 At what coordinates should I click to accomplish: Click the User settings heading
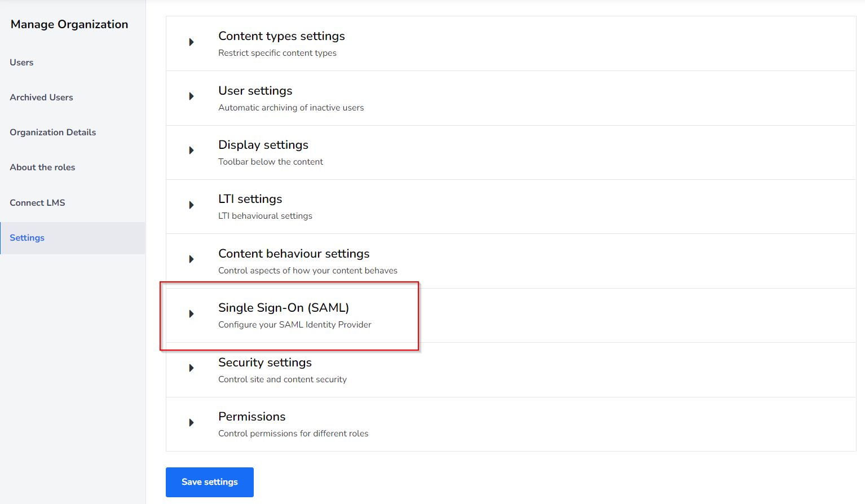255,91
